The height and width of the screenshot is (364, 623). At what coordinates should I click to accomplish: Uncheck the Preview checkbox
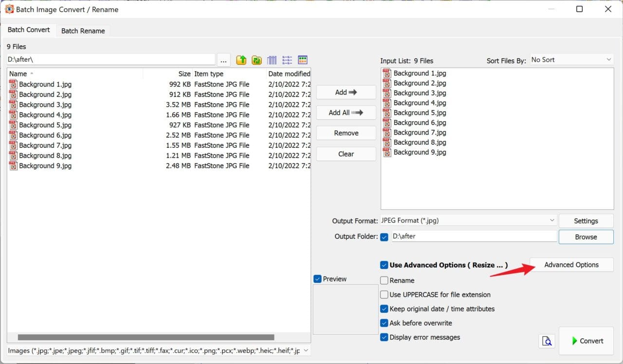[318, 279]
